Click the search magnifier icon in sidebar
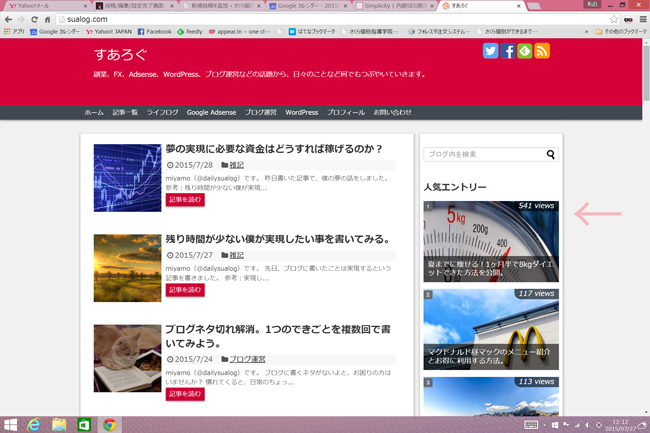The image size is (650, 433). click(x=550, y=155)
